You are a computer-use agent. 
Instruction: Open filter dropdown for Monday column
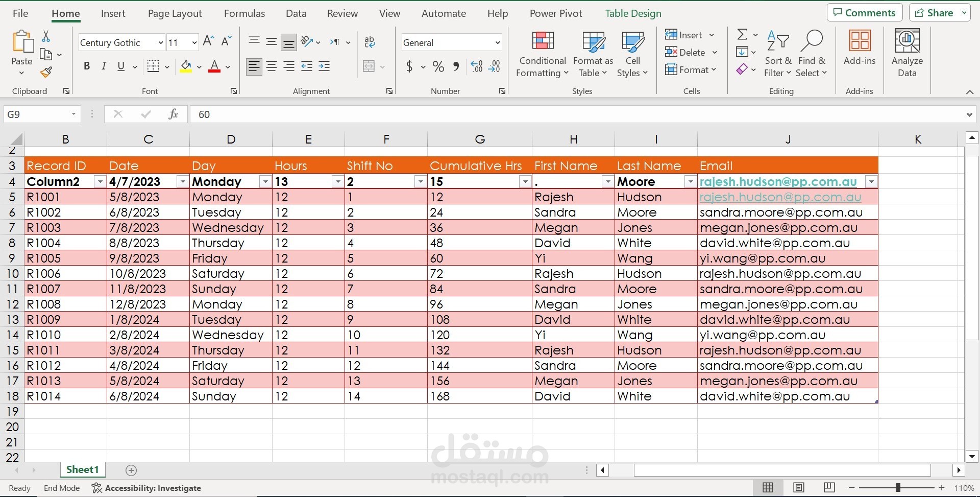pos(265,182)
